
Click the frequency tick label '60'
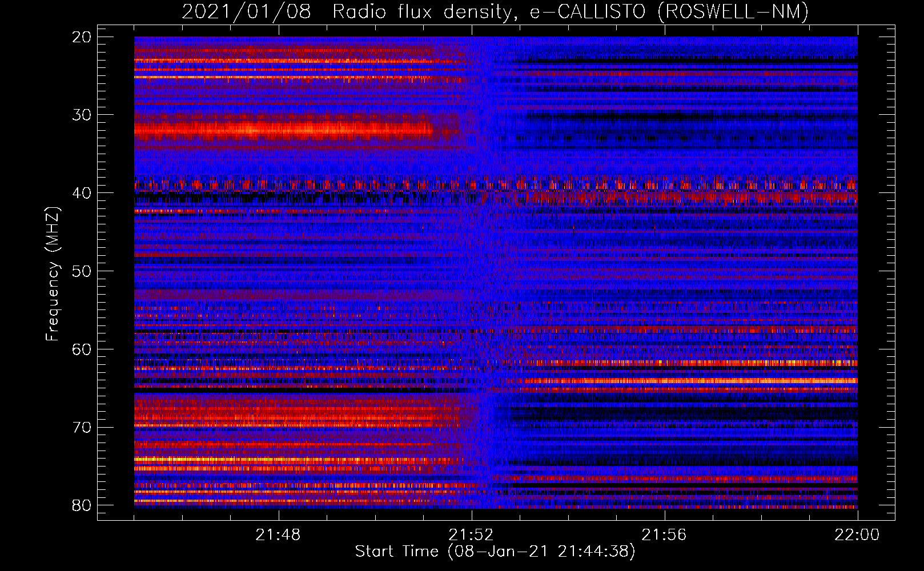[82, 349]
